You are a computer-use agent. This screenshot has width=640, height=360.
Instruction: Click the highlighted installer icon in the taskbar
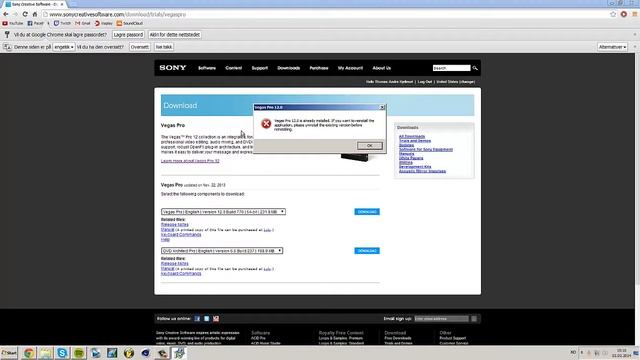tap(179, 353)
